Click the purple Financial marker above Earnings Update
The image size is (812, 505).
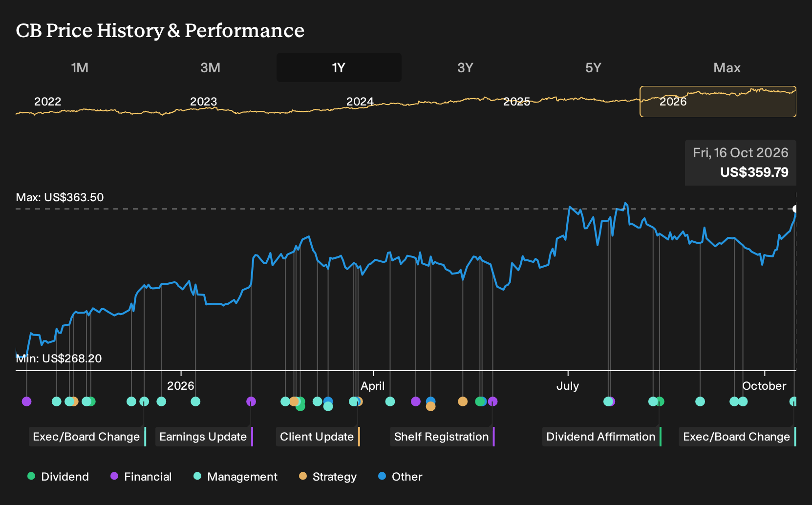click(x=251, y=401)
